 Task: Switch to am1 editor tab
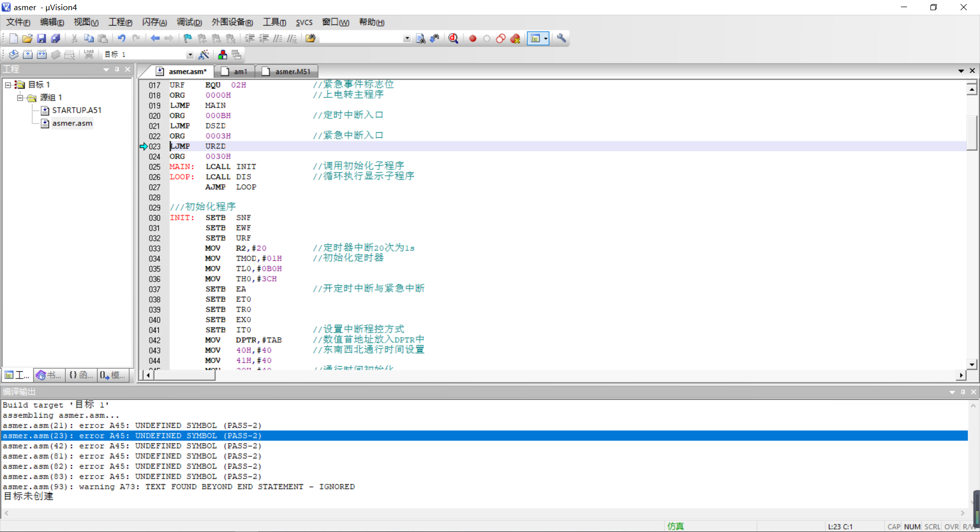[234, 71]
